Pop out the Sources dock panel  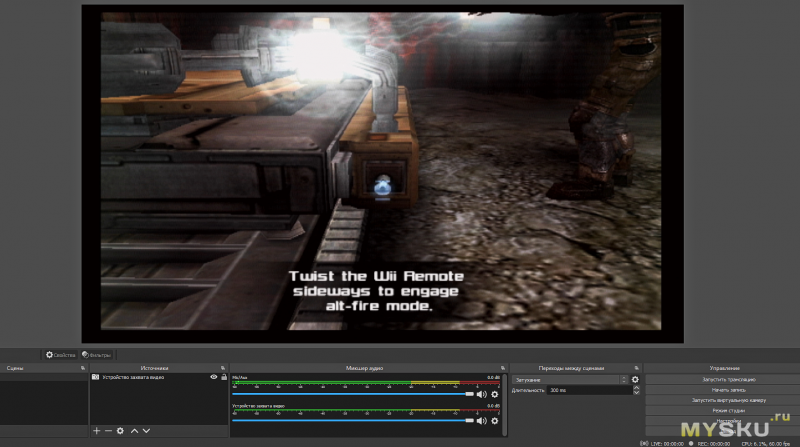222,368
